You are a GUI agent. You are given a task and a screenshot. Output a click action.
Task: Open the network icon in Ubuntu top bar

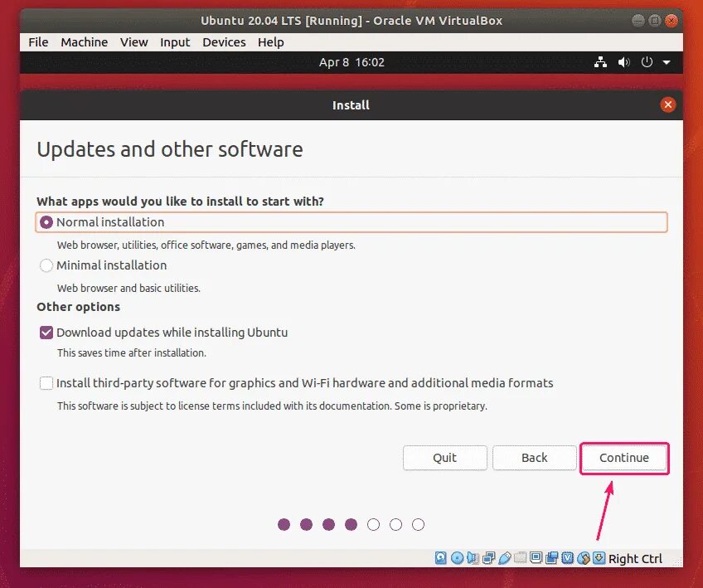600,62
